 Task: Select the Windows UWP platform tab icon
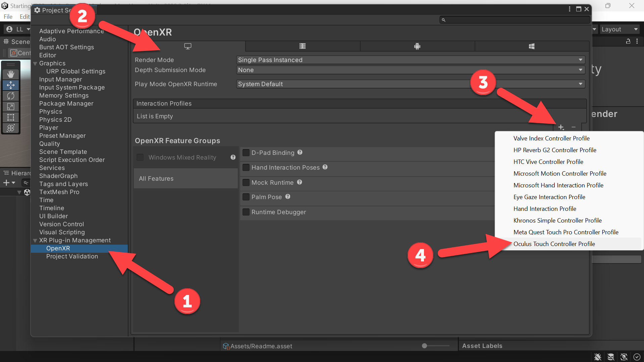532,46
